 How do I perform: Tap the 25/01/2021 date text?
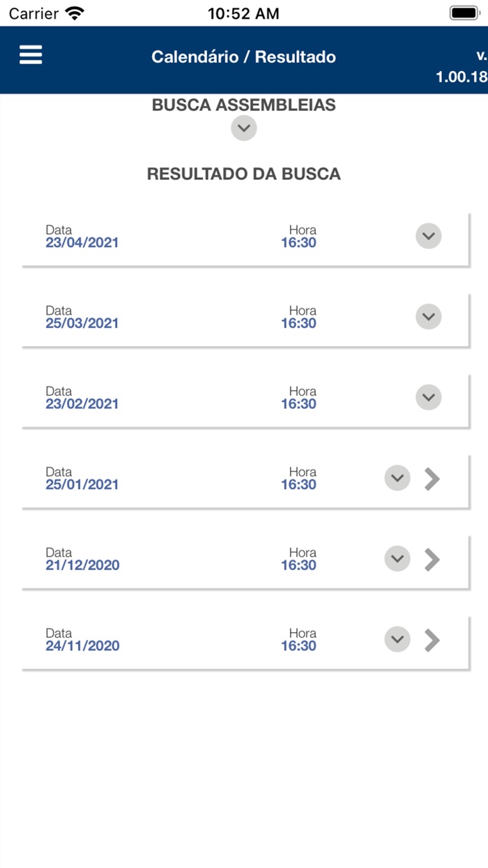click(x=82, y=484)
